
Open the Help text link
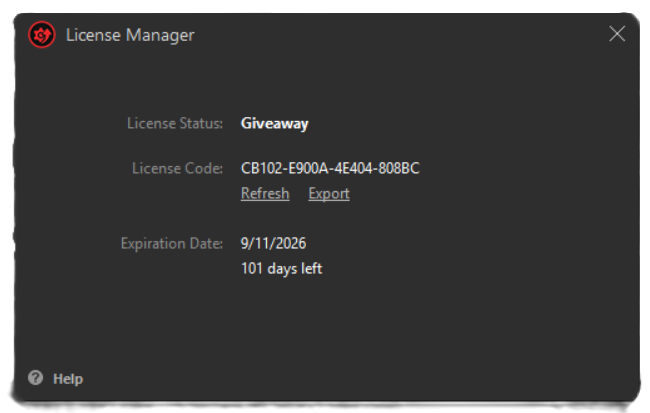point(68,379)
